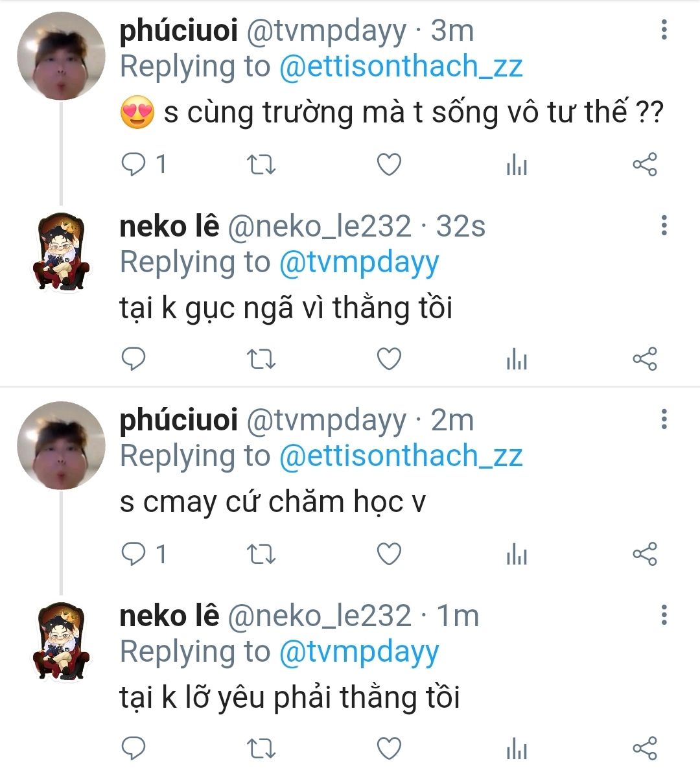The image size is (700, 770).
Task: Like phúciuoi's "sống vô tư thế" tweet
Action: coord(389,165)
